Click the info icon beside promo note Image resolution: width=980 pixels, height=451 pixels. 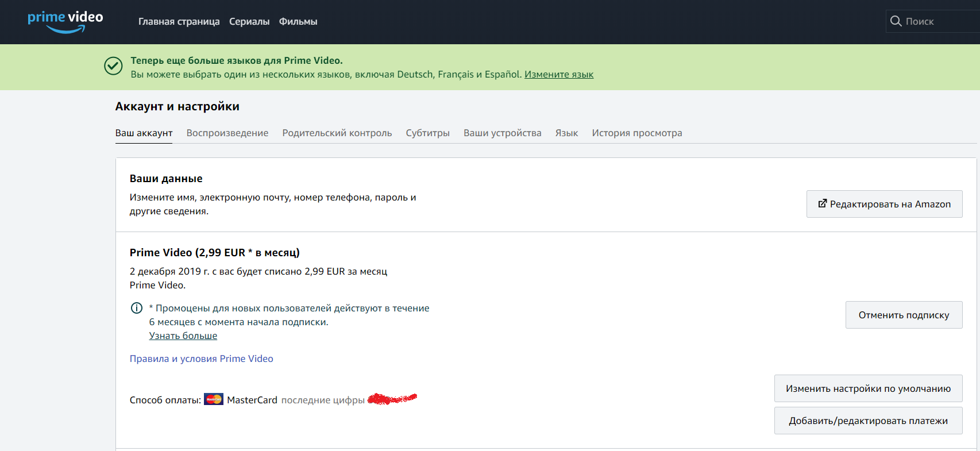pos(137,308)
